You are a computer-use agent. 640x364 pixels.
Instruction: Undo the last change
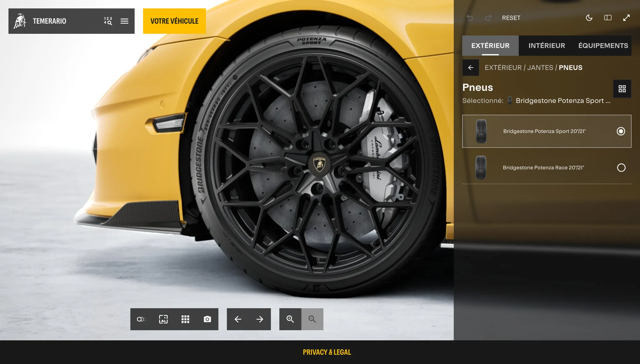click(x=470, y=18)
